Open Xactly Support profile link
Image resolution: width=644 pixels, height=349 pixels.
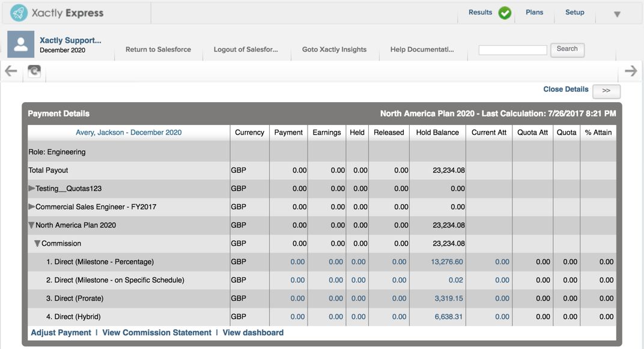[70, 40]
